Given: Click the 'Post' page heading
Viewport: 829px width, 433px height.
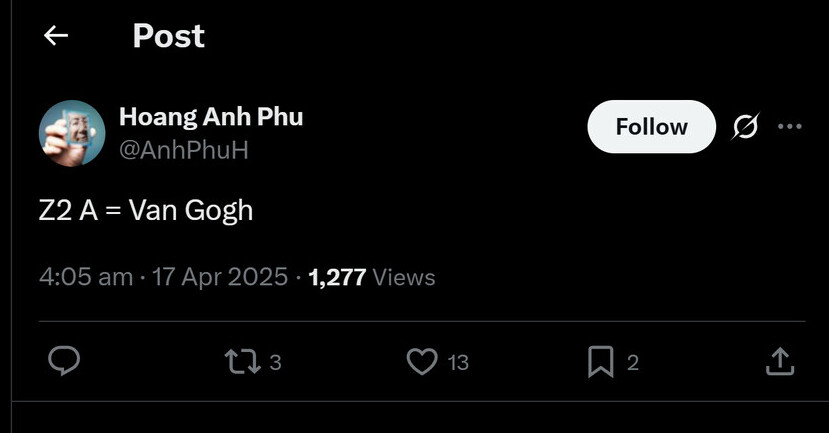Looking at the screenshot, I should 169,36.
